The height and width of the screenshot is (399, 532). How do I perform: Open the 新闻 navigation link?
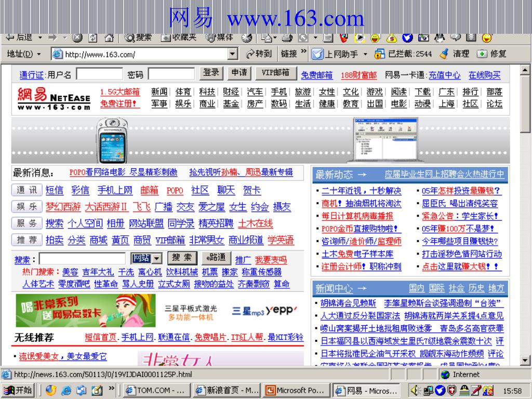pos(159,92)
